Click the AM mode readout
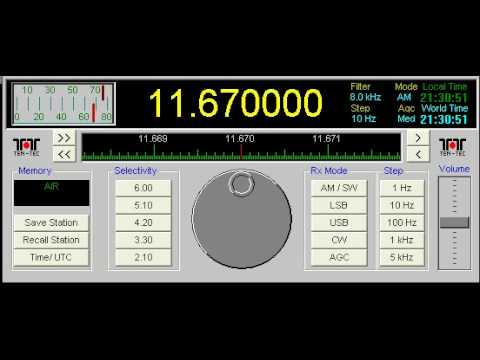This screenshot has width=480, height=360. (404, 97)
